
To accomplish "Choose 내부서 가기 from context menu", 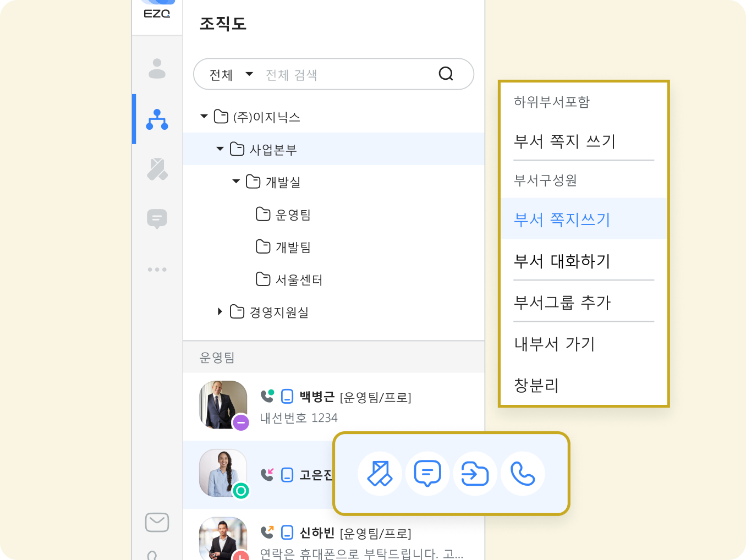I will tap(584, 344).
